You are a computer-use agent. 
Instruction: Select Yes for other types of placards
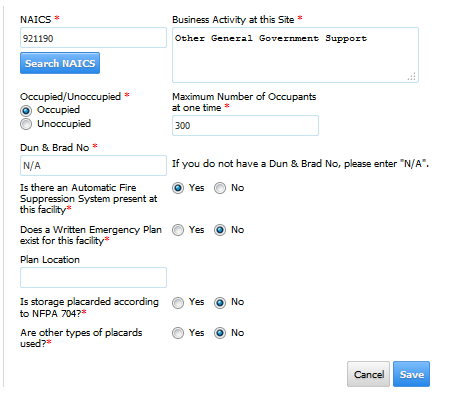click(x=178, y=333)
